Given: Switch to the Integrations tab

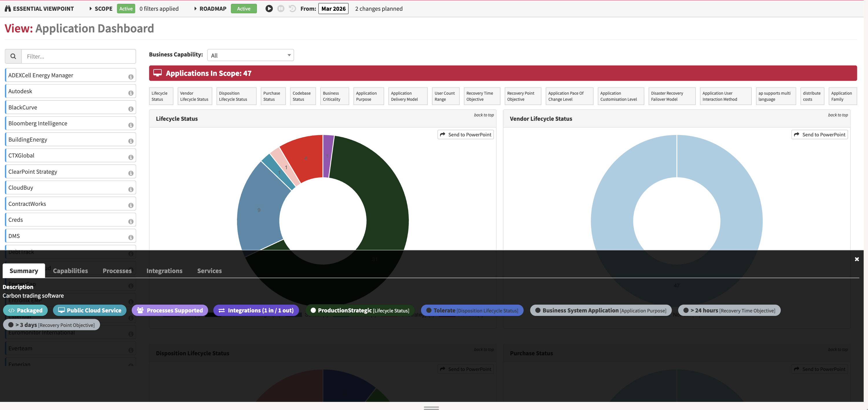Looking at the screenshot, I should pos(164,271).
